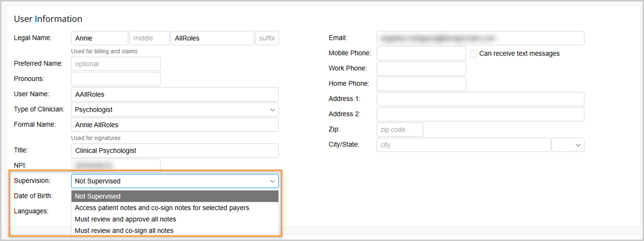The width and height of the screenshot is (644, 241).
Task: Click the Zip code field
Action: [399, 130]
